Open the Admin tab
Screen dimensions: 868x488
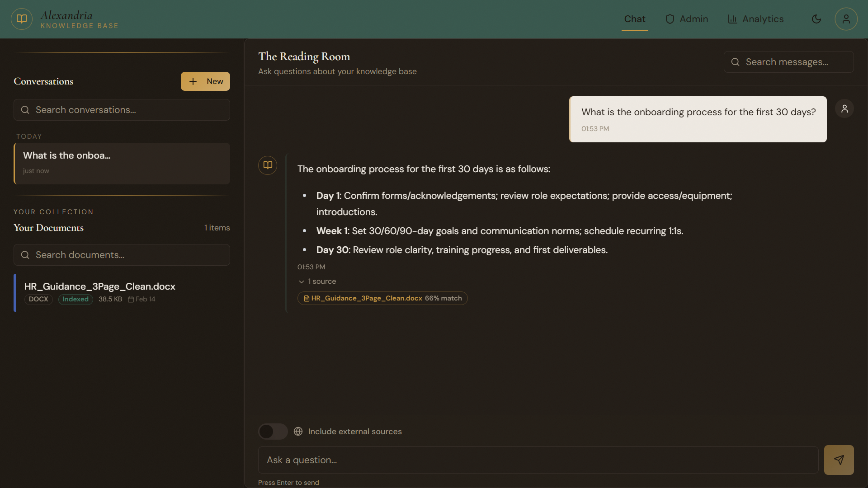pyautogui.click(x=687, y=19)
